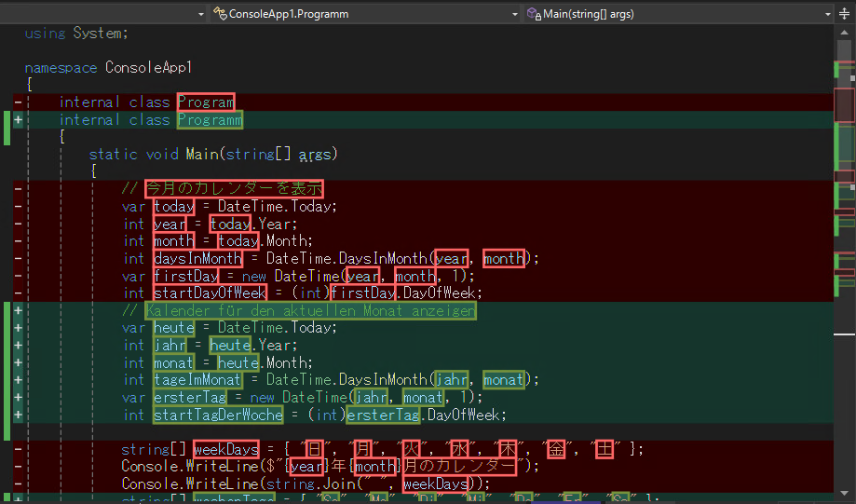This screenshot has width=856, height=504.
Task: Click the minus marker beside 'internal class Program'
Action: [18, 102]
